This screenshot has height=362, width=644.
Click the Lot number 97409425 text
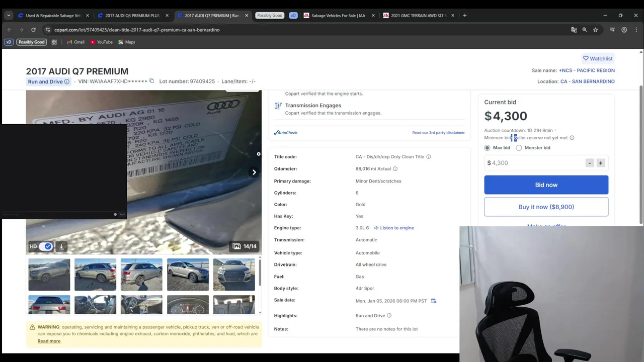[187, 81]
